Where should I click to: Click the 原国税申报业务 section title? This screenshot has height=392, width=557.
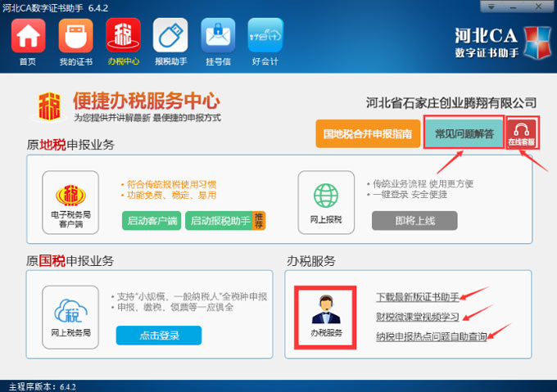click(x=70, y=261)
